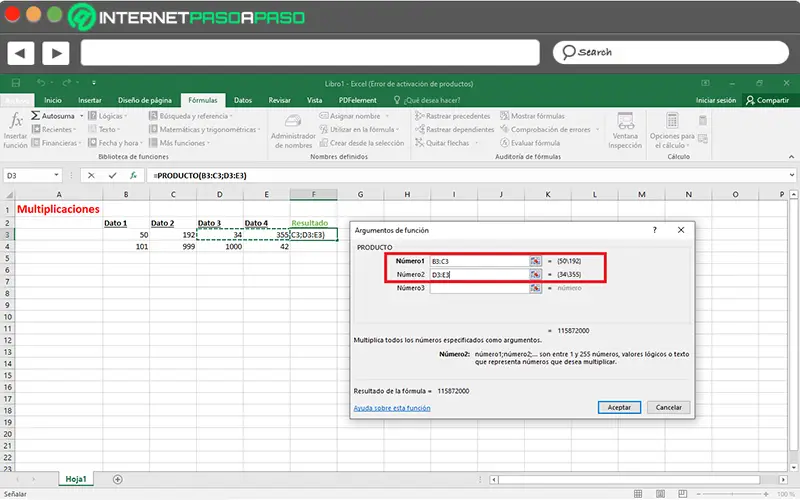Click the formula bar cancel X icon
Screen dimensions: 800x500
91,175
